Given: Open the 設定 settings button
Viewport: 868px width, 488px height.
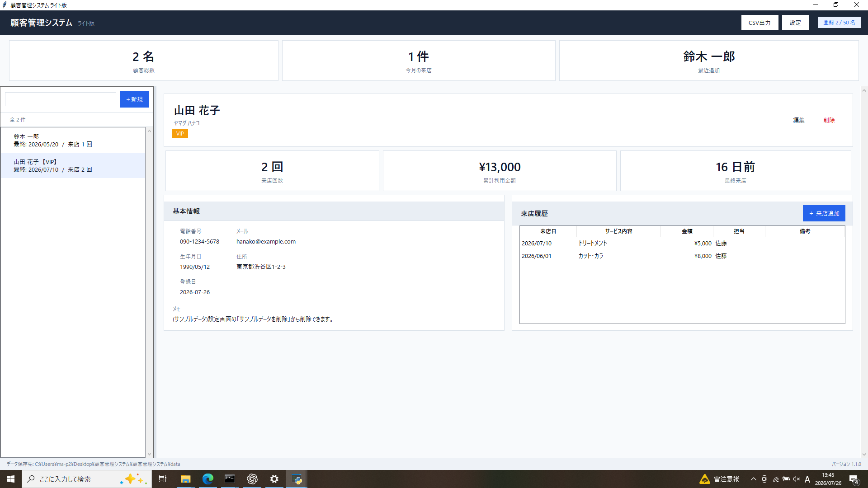Looking at the screenshot, I should (795, 23).
